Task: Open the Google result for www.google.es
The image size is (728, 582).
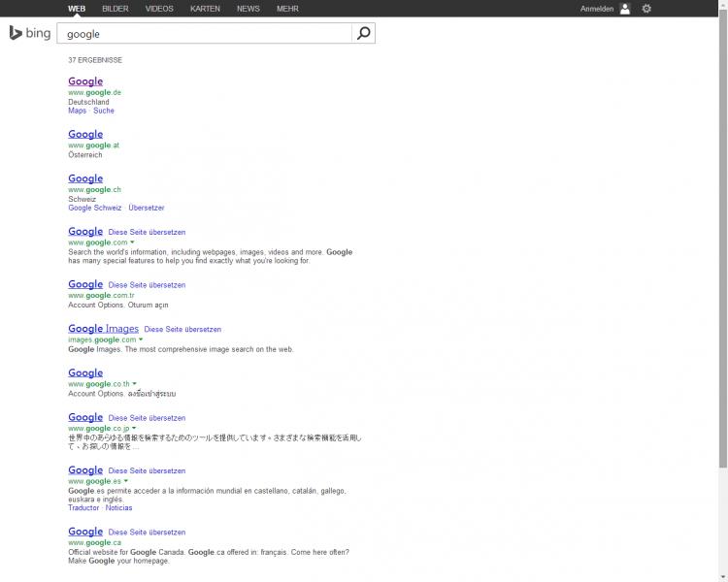Action: (85, 470)
